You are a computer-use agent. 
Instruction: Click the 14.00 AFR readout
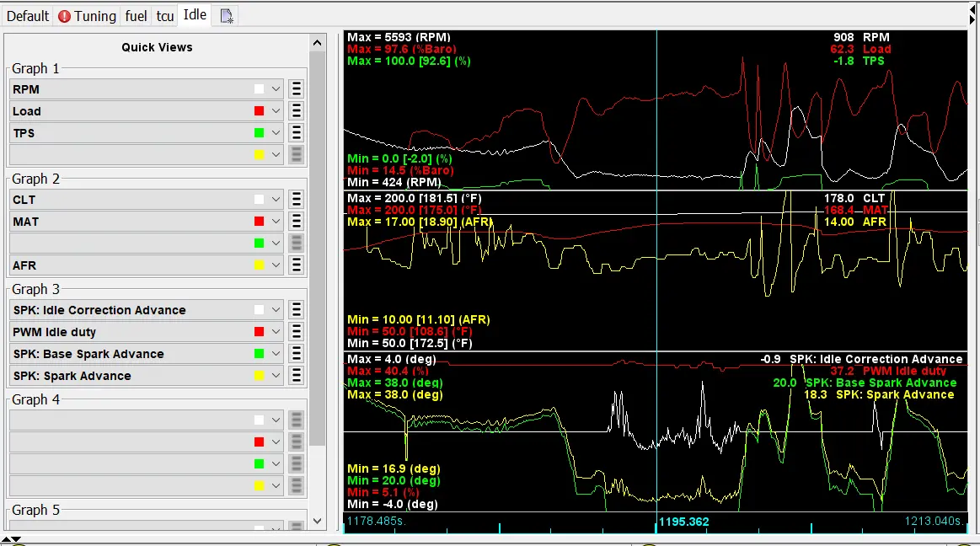click(855, 222)
